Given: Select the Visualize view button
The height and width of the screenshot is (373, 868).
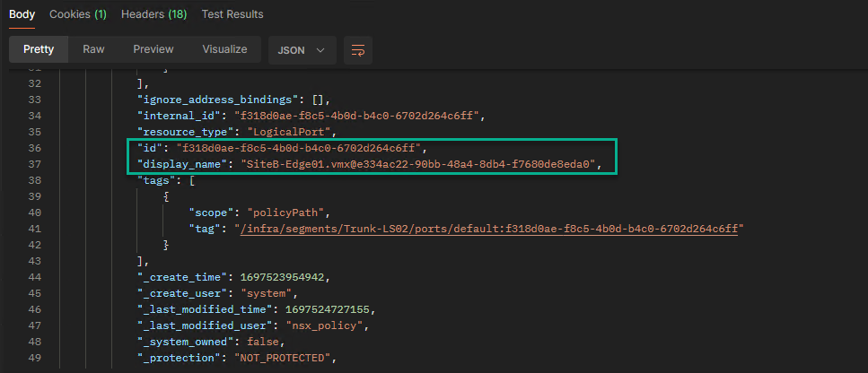Looking at the screenshot, I should coord(224,49).
